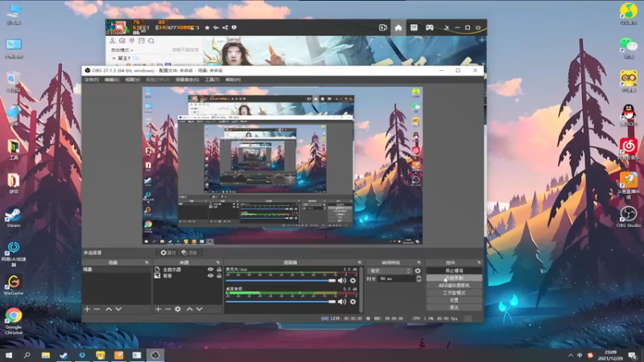The height and width of the screenshot is (362, 644).
Task: Toggle the lock on 背景 source
Action: (x=219, y=276)
